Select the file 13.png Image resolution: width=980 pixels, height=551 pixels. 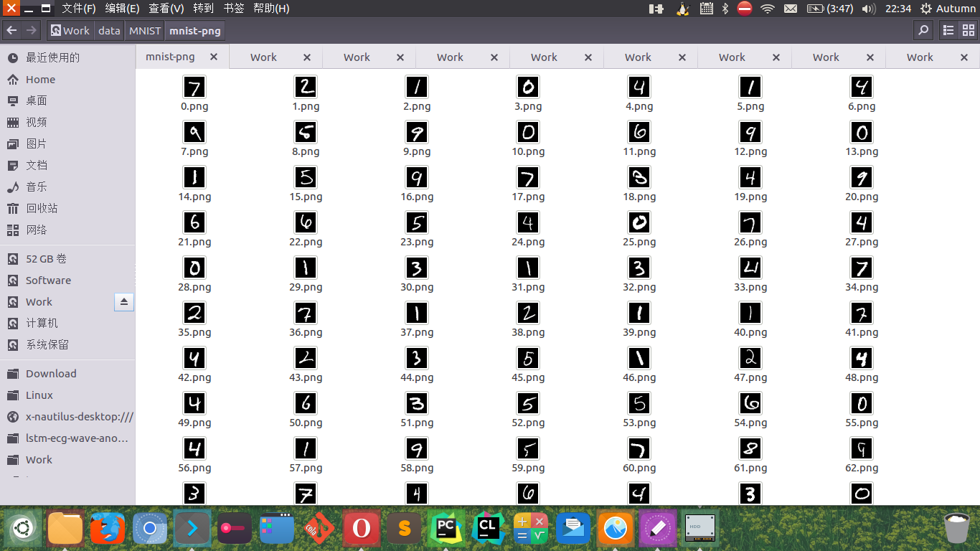[862, 133]
